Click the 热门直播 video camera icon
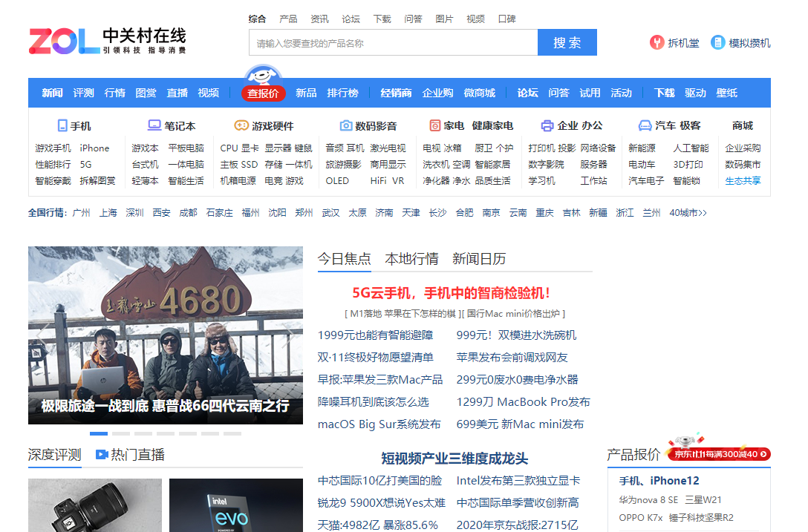Image resolution: width=808 pixels, height=532 pixels. [102, 455]
